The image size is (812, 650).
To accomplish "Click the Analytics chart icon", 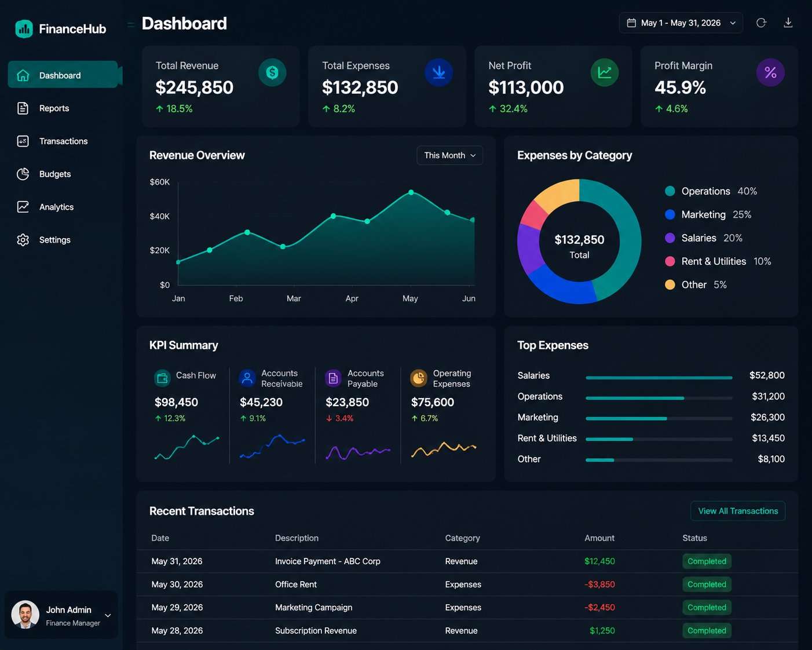I will pyautogui.click(x=23, y=207).
